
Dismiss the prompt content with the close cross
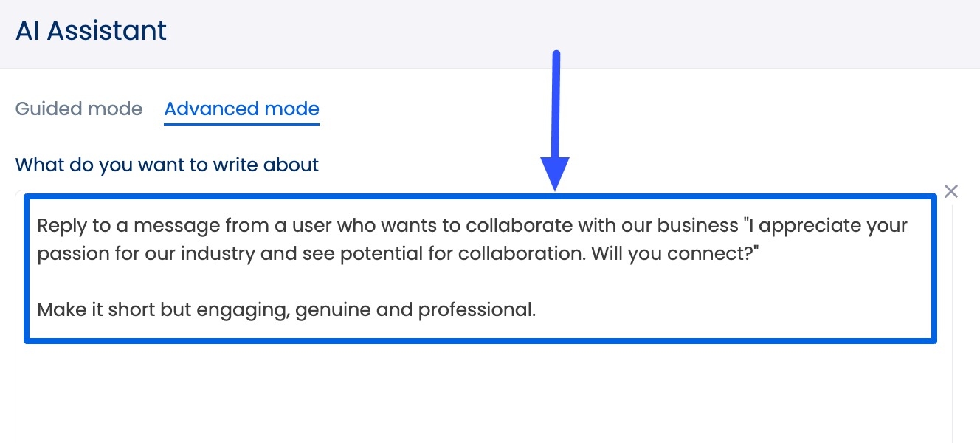(x=951, y=191)
